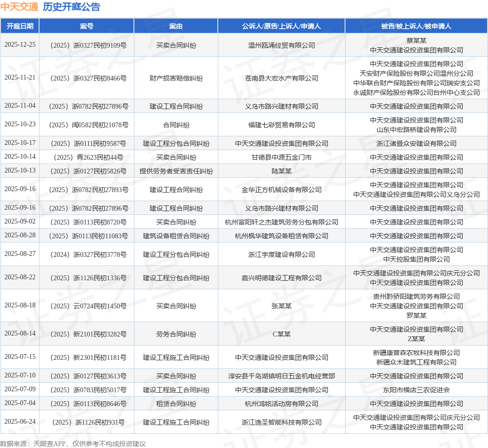Click plaintiff 嘉兴明德建设工程有限公司
The height and width of the screenshot is (448, 488).
[x=281, y=278]
